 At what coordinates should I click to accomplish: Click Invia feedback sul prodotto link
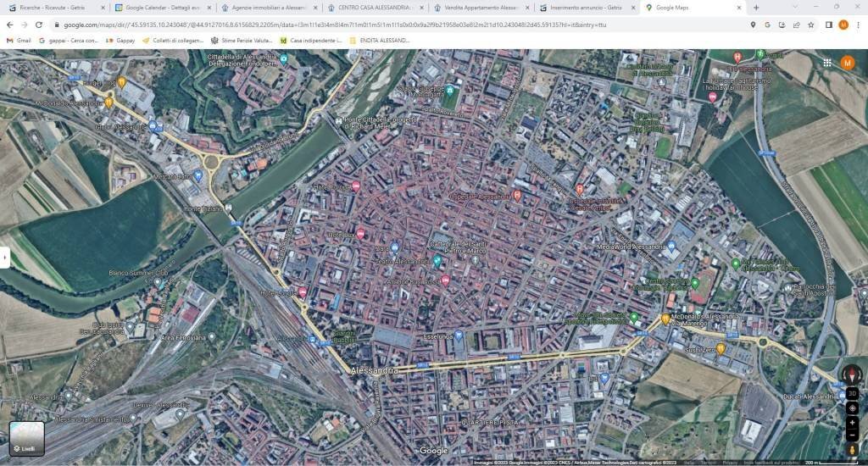click(771, 463)
